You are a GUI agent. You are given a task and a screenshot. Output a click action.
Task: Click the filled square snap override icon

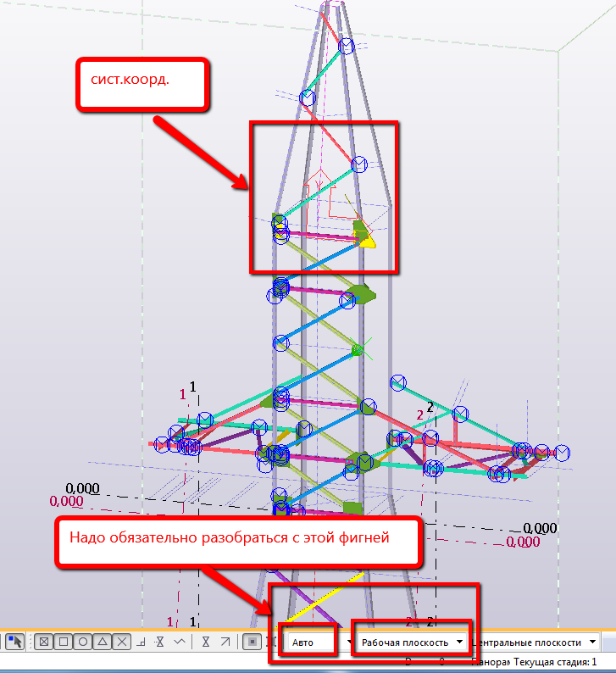point(253,642)
